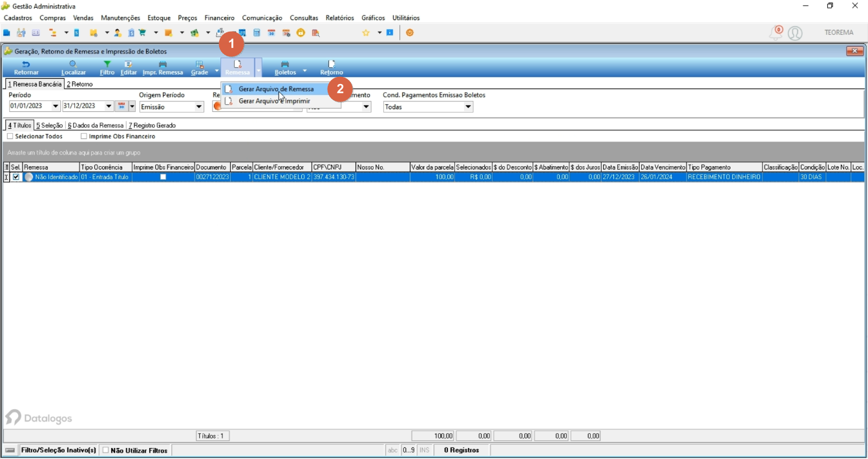Sort by the Data Vencimento column header
The image size is (868, 459).
click(x=662, y=167)
